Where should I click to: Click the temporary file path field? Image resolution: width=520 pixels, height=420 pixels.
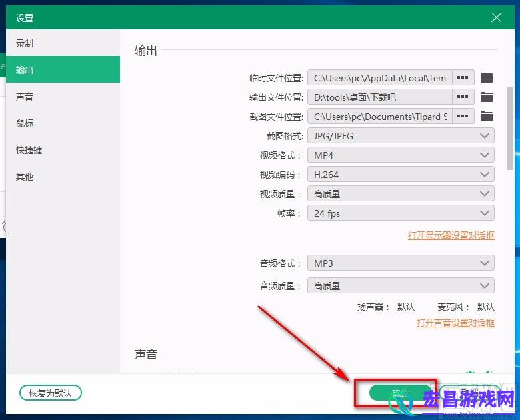pyautogui.click(x=380, y=77)
